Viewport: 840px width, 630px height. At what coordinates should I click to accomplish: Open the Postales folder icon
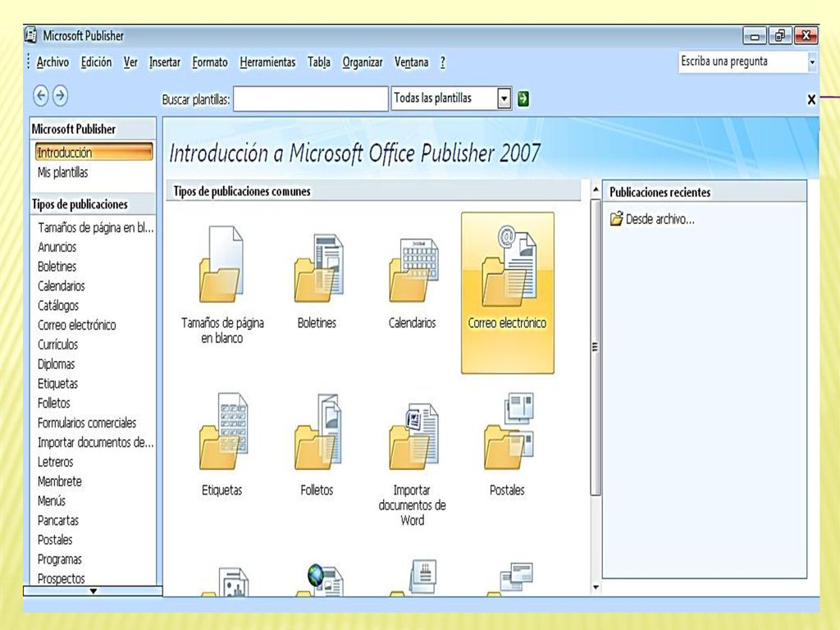(x=509, y=431)
